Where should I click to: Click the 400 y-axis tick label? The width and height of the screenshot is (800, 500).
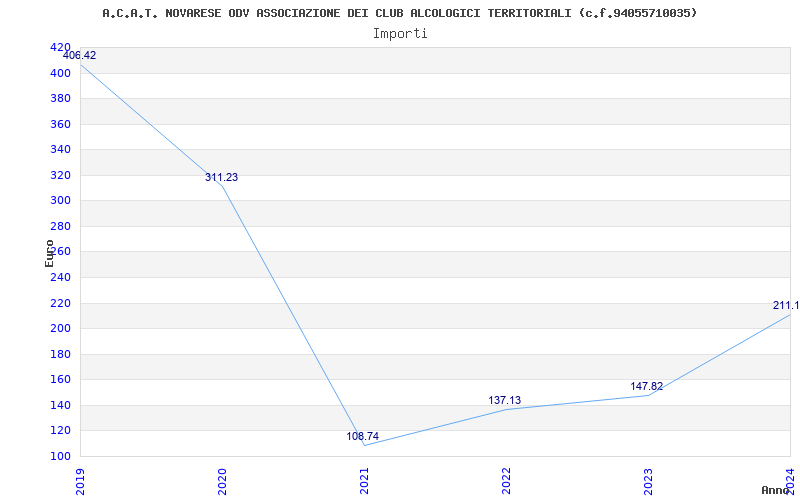point(60,73)
